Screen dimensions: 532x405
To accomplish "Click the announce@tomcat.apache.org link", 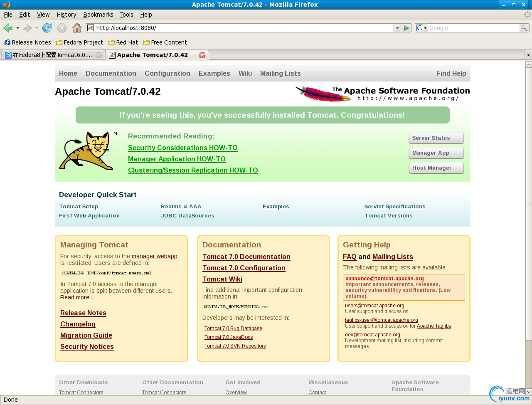I will [x=384, y=279].
